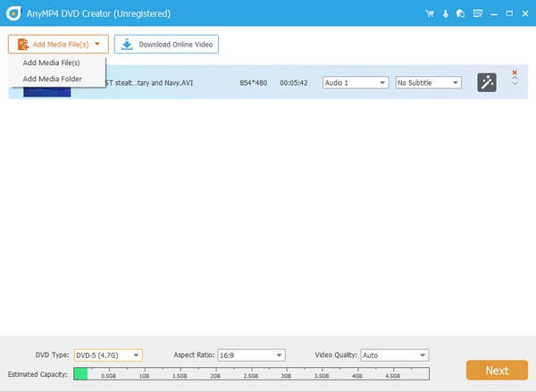Minimize the AnyMP4 DVD Creator window
Image resolution: width=536 pixels, height=392 pixels.
pos(494,14)
